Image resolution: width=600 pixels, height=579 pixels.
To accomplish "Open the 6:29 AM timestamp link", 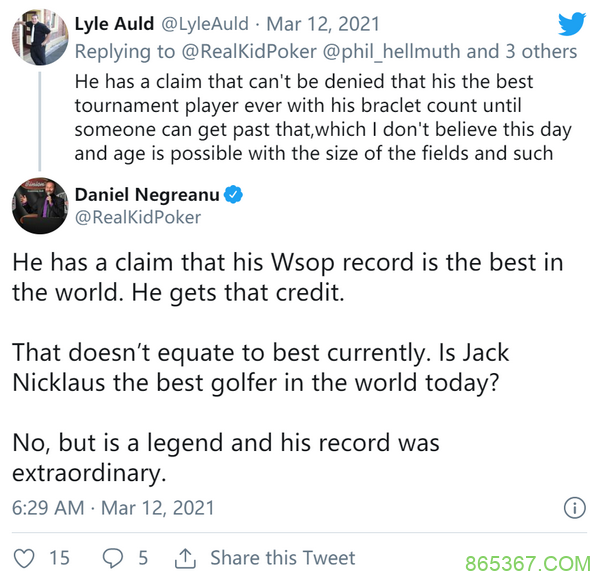I will (x=48, y=508).
